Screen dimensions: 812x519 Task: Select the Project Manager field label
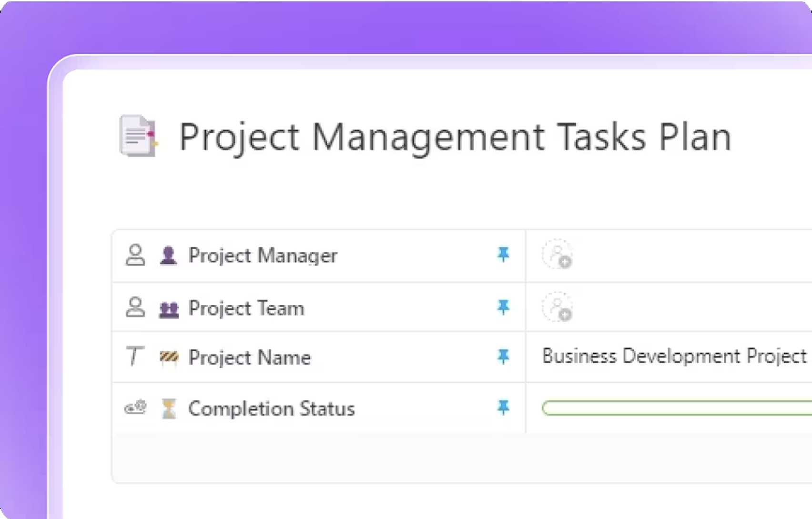tap(263, 256)
